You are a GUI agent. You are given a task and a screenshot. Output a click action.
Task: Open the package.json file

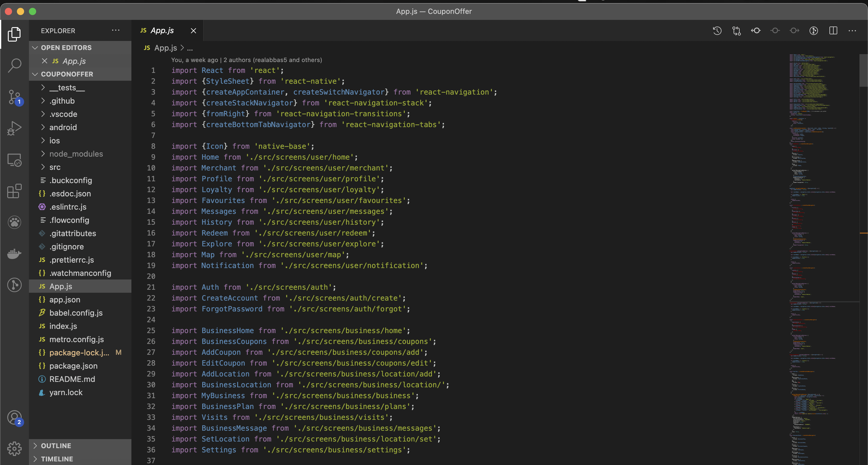pos(80,366)
